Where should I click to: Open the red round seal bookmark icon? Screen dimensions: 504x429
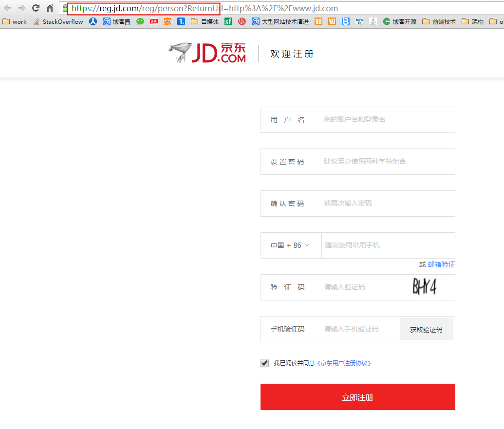tap(242, 21)
